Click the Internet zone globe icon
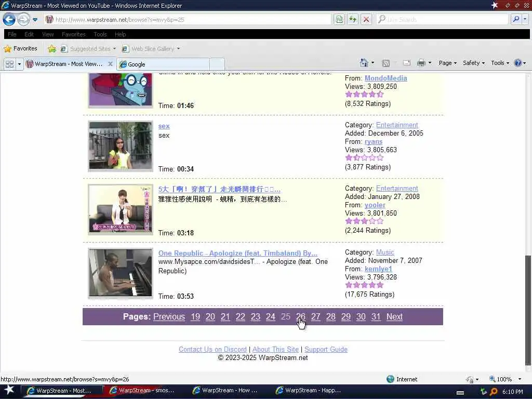The height and width of the screenshot is (399, 532). pos(390,379)
